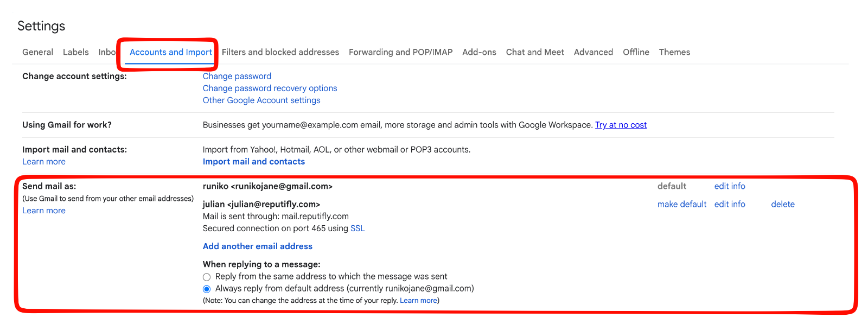
Task: Select Always reply from default address option
Action: coord(207,289)
